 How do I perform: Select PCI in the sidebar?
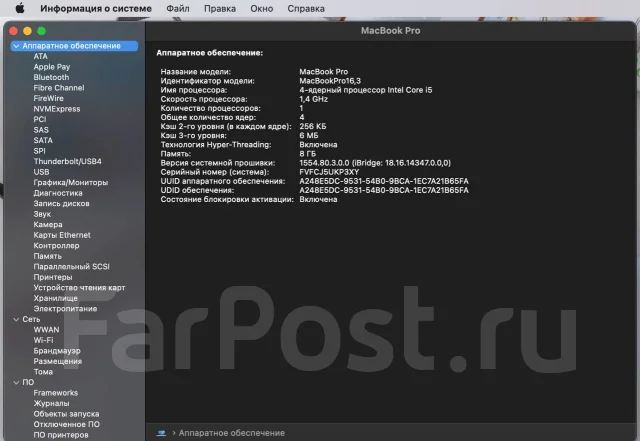click(40, 119)
